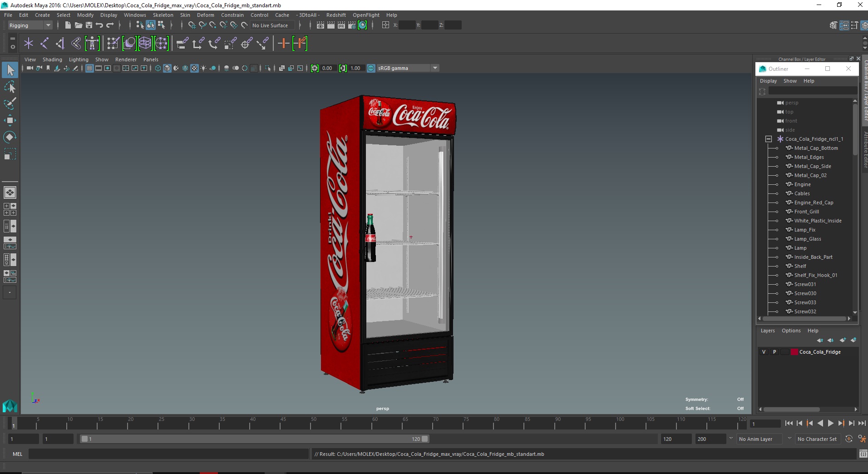Click the Save Scene disk icon
The height and width of the screenshot is (474, 868).
click(x=89, y=25)
